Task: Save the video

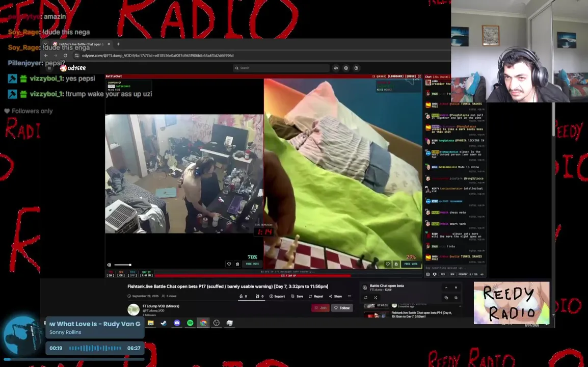Action: 297,296
